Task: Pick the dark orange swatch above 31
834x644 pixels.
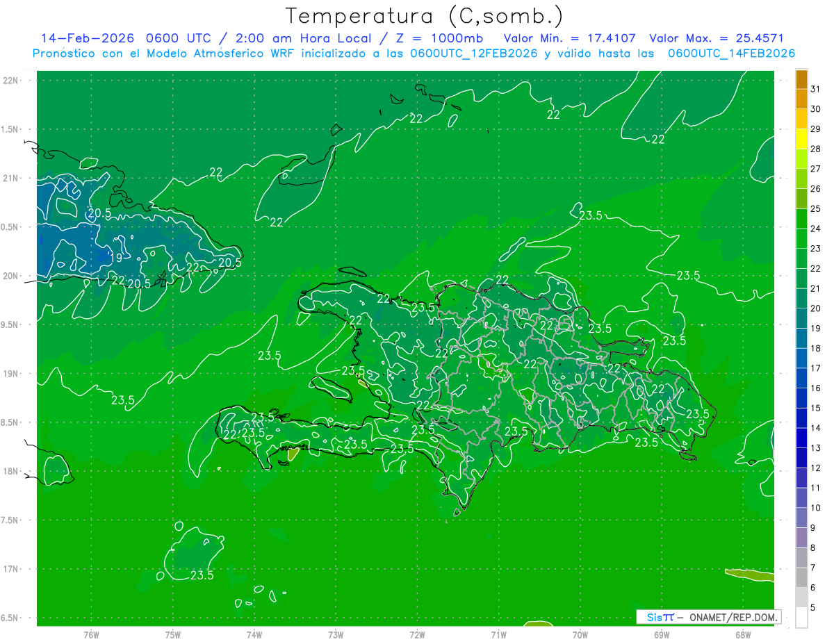Action: pyautogui.click(x=801, y=79)
